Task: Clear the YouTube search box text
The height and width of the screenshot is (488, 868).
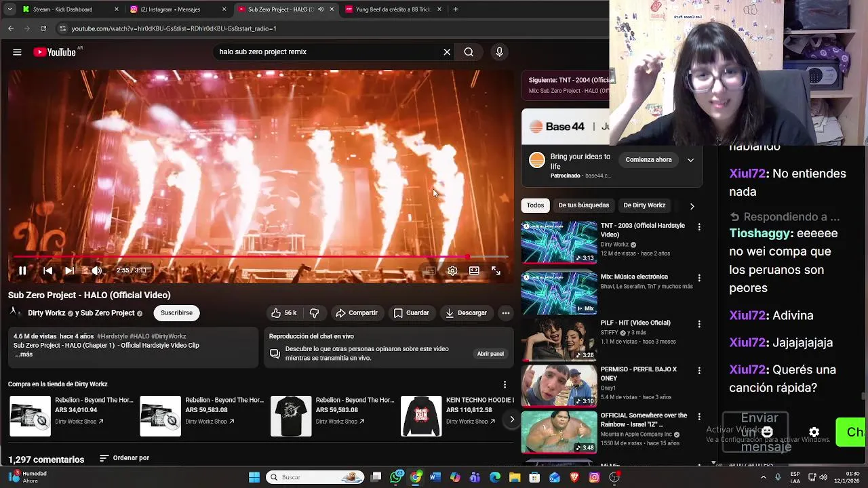Action: 447,52
